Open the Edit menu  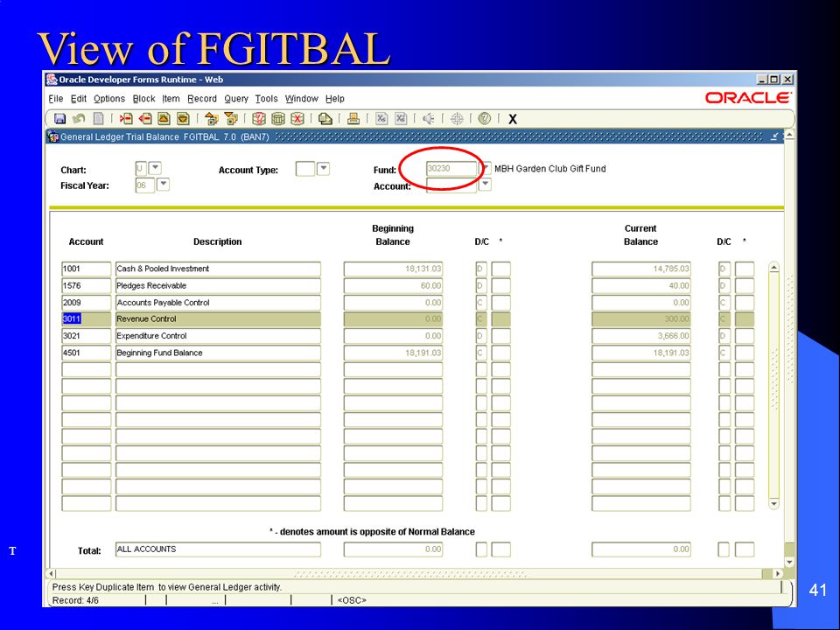click(79, 99)
